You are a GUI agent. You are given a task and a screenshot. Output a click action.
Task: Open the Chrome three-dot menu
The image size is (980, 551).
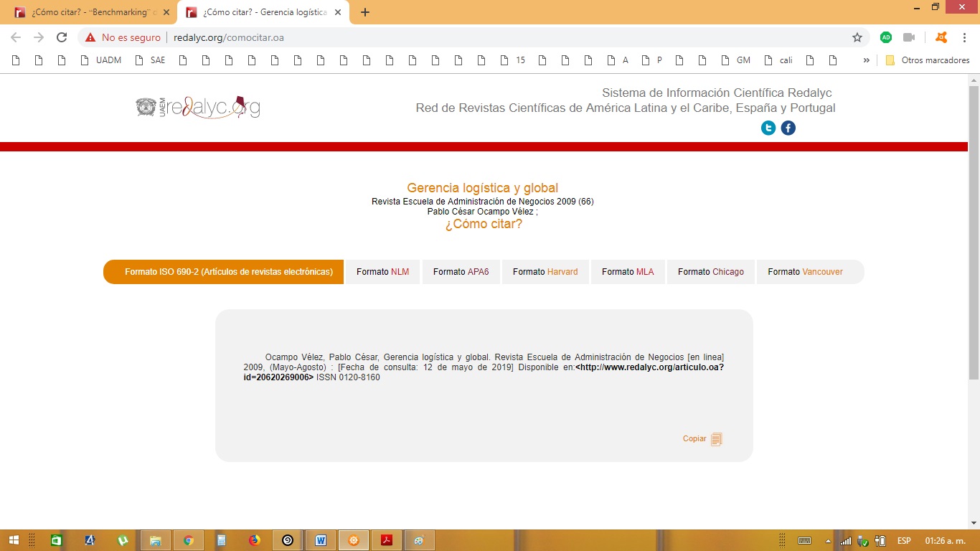click(x=963, y=37)
